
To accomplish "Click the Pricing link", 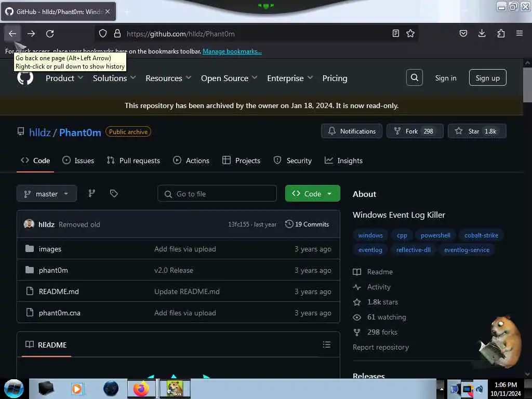I will tap(335, 78).
